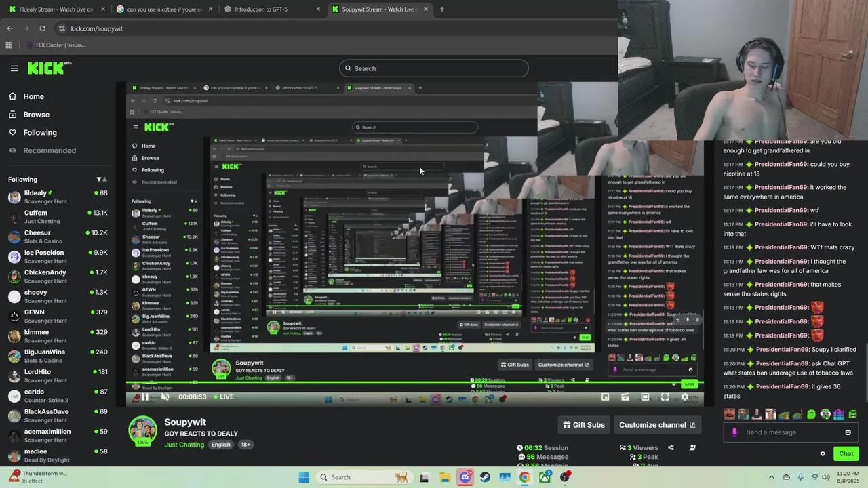
Task: Open Just Chatting category link
Action: (x=184, y=445)
